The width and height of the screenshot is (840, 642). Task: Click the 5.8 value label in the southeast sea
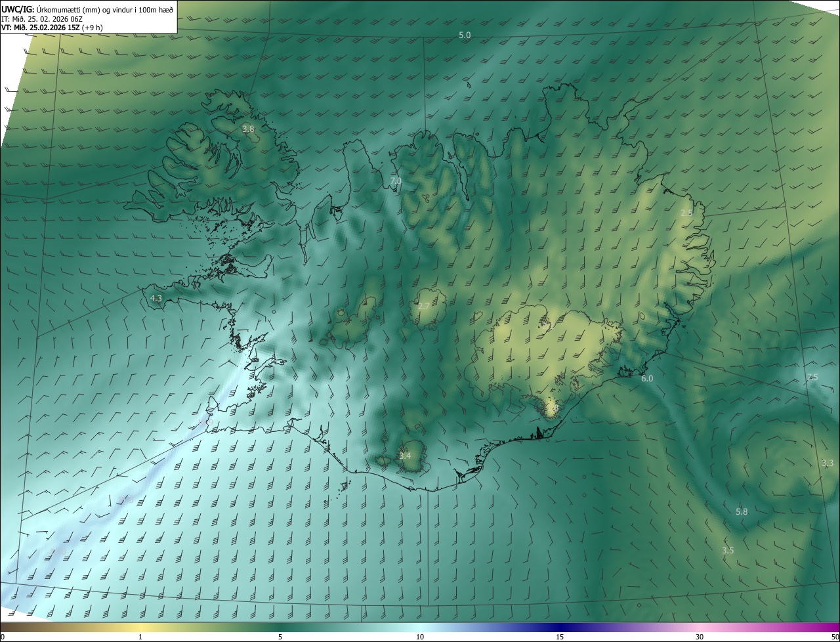pyautogui.click(x=742, y=511)
